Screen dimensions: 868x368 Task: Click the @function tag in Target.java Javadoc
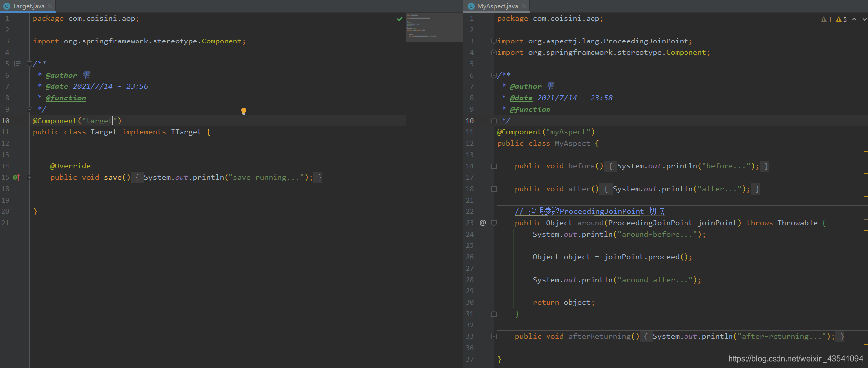[66, 98]
